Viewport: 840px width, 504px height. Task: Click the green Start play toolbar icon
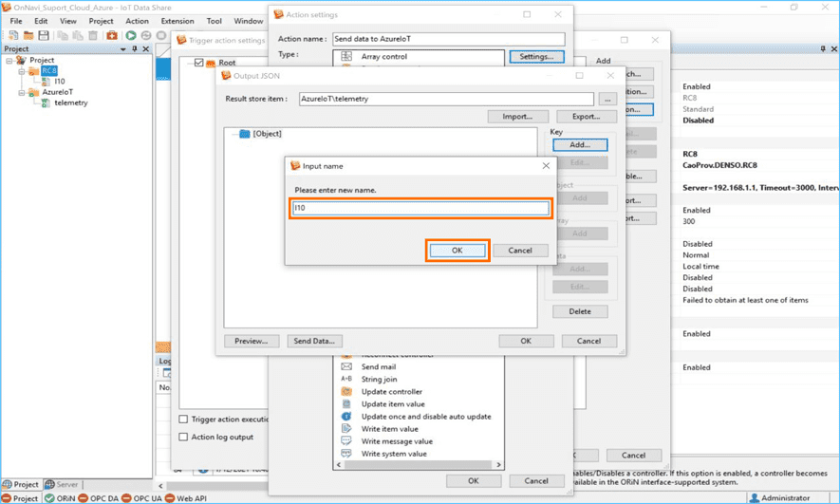coord(131,35)
